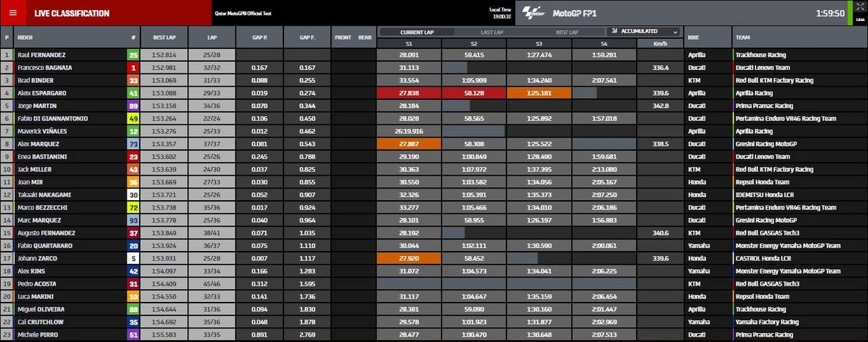Select rider Alex MARQUEZ
This screenshot has width=868, height=342.
click(39, 144)
